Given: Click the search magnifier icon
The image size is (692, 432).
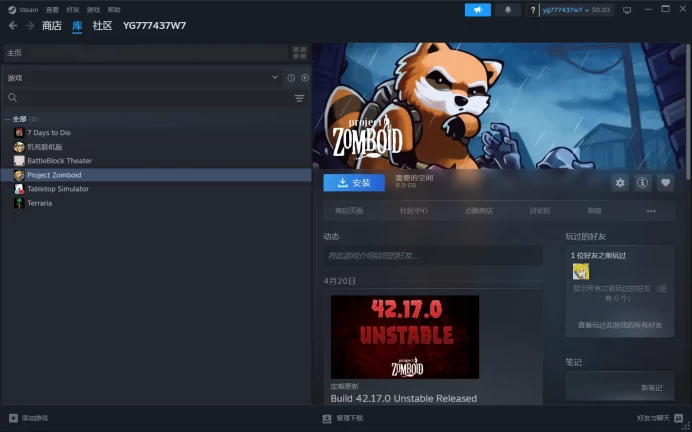Looking at the screenshot, I should coord(12,98).
